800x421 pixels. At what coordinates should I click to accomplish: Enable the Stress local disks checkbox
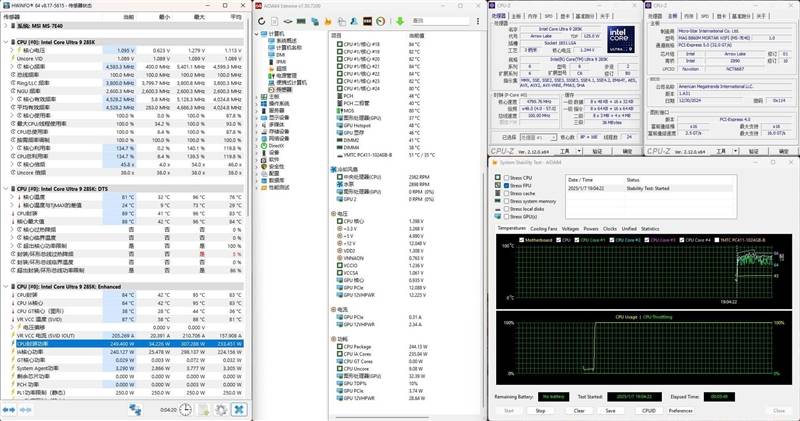click(507, 209)
